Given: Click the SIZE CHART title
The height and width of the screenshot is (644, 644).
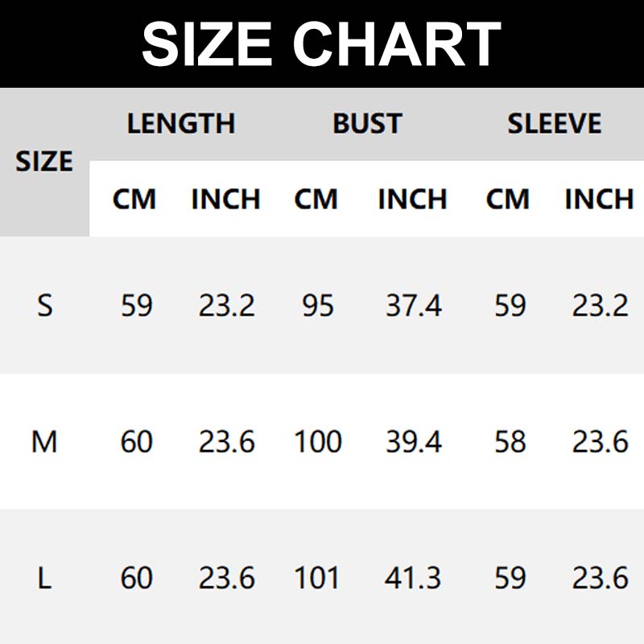Looking at the screenshot, I should point(321,43).
